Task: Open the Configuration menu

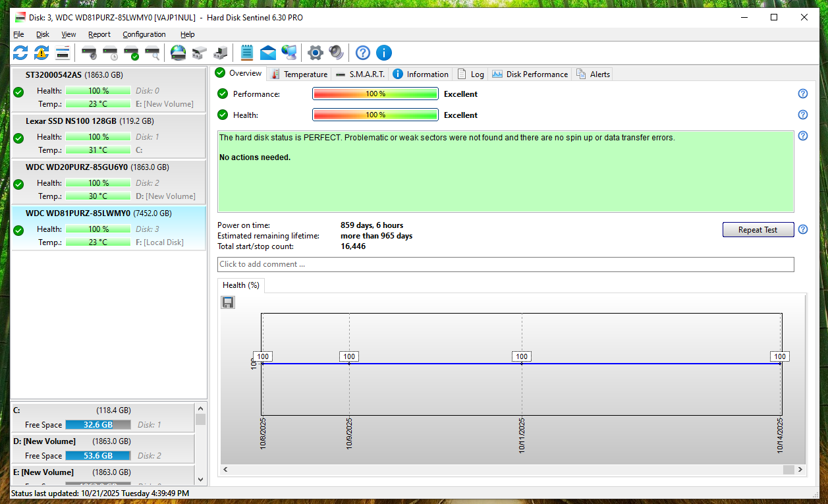Action: 144,34
